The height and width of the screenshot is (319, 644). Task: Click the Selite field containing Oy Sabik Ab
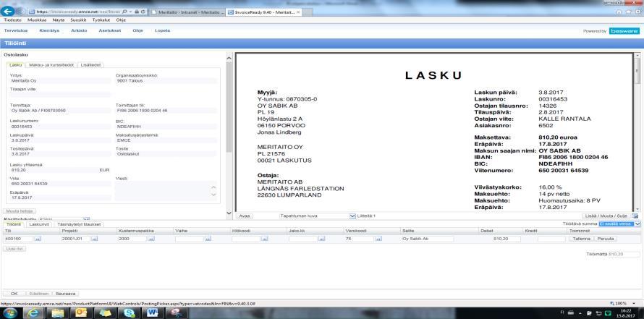coord(428,239)
